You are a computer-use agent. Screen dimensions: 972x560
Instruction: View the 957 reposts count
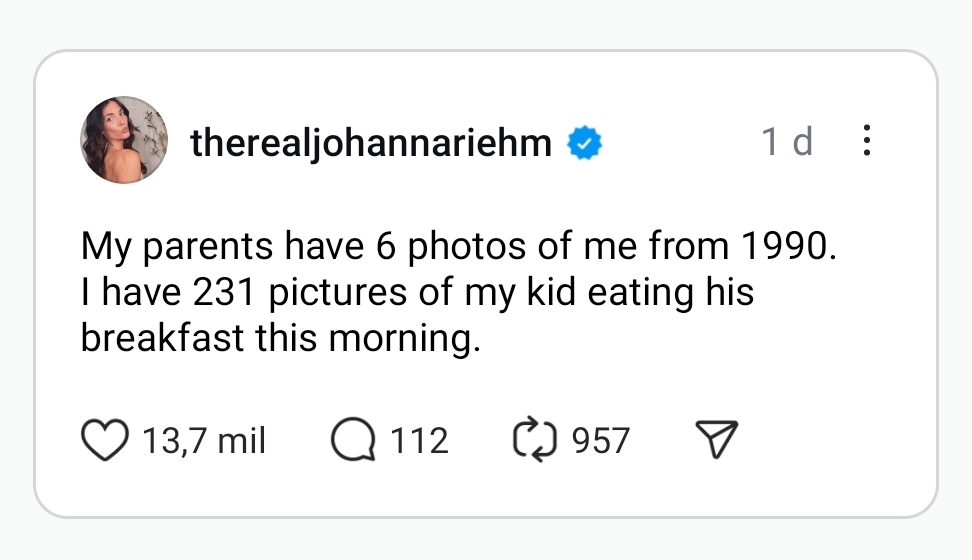pyautogui.click(x=600, y=440)
